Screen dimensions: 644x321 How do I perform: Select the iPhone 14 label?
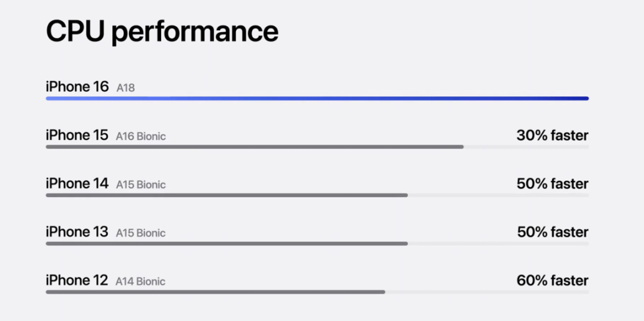pyautogui.click(x=76, y=184)
